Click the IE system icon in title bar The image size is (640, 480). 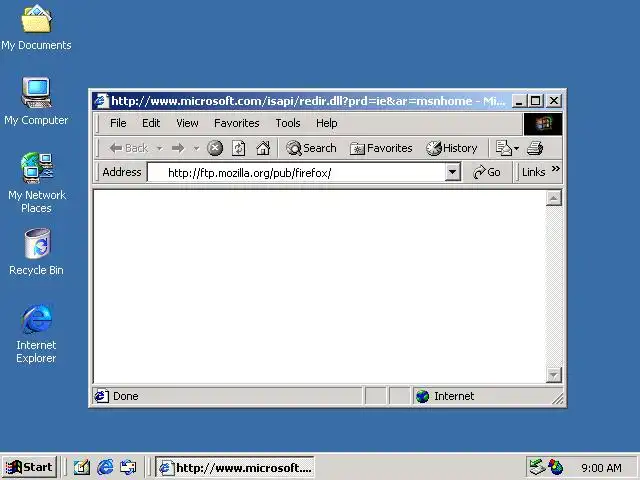pyautogui.click(x=101, y=100)
